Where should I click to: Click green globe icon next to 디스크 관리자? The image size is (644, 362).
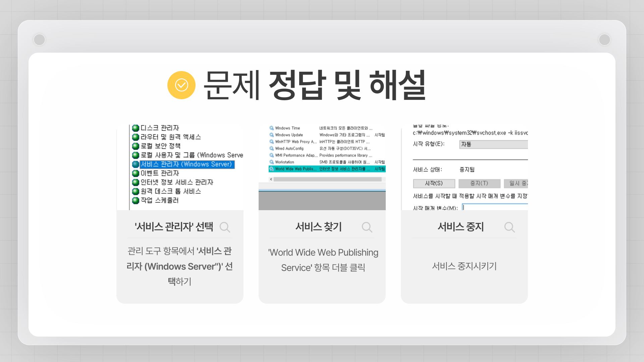pyautogui.click(x=136, y=128)
